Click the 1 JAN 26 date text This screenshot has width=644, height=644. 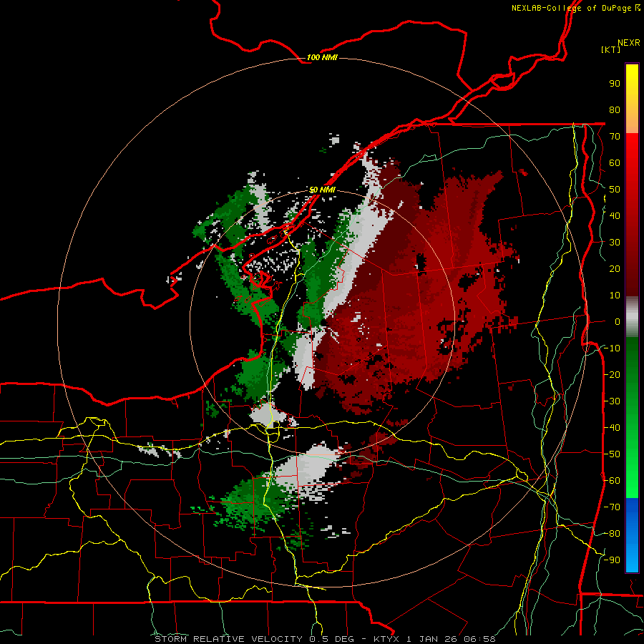point(432,639)
